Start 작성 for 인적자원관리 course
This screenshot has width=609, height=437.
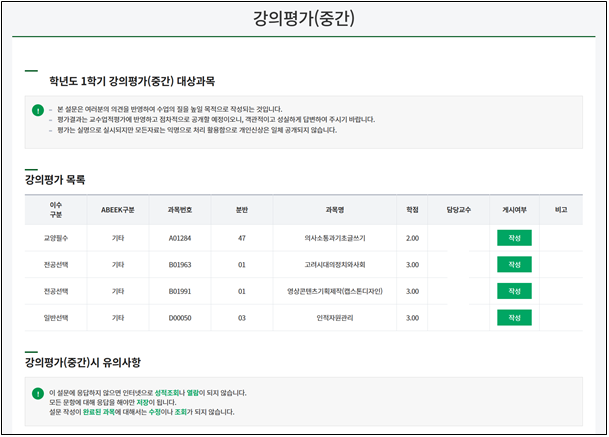(514, 318)
